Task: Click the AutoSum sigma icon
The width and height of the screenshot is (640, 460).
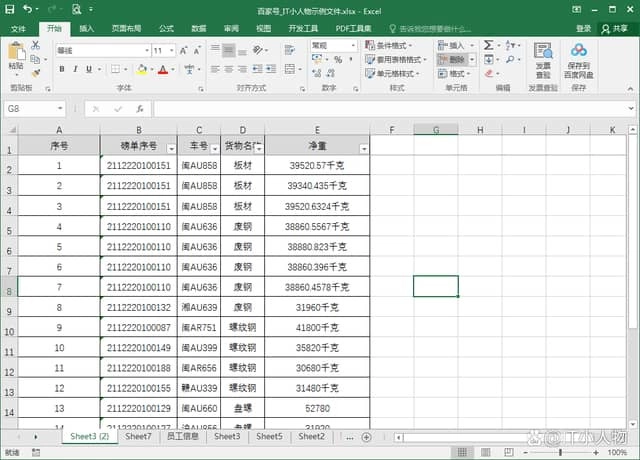Action: click(488, 45)
